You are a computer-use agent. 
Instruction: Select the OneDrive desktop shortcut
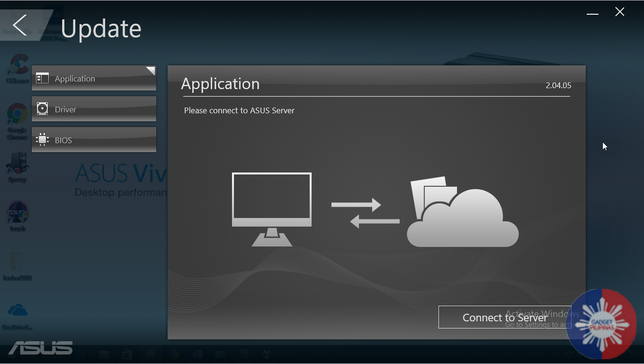tap(18, 316)
